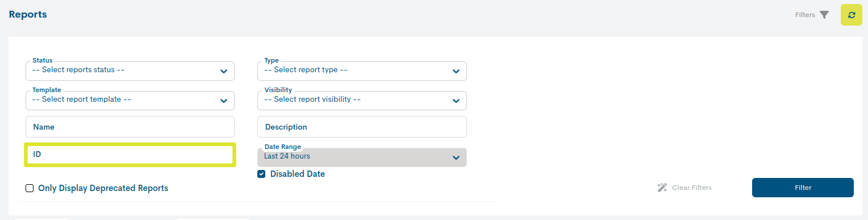Focus the Name text field
868x220 pixels.
click(x=130, y=127)
